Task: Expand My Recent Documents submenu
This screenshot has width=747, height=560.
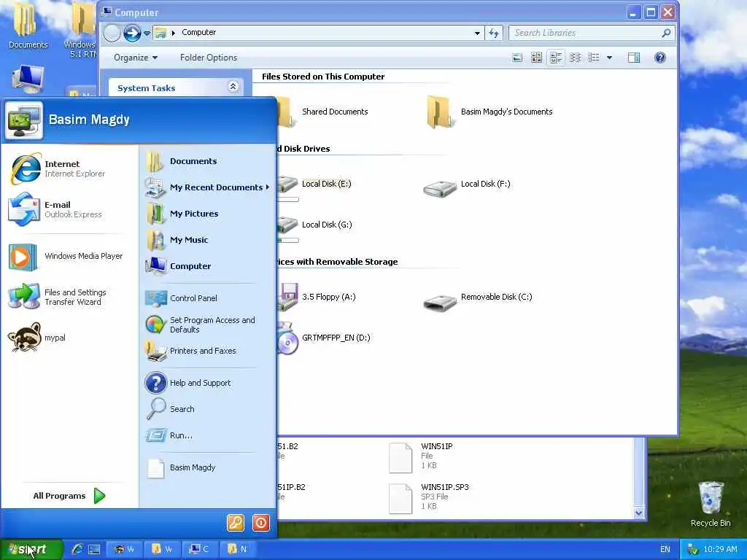Action: (207, 187)
